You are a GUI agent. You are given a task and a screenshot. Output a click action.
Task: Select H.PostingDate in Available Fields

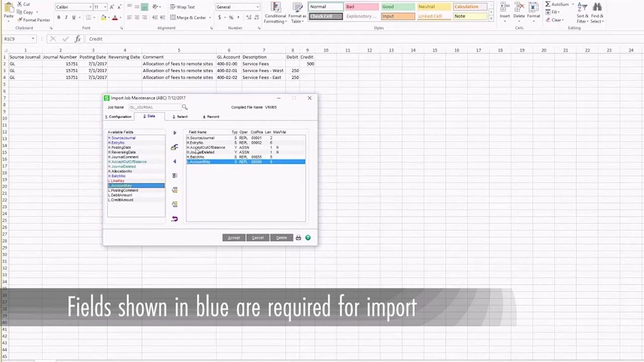coord(136,147)
